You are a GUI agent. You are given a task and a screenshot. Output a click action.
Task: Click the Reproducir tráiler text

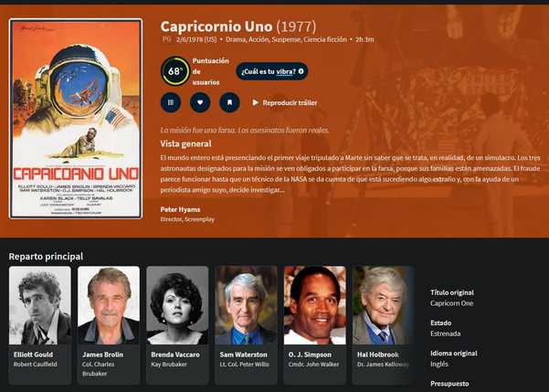[x=290, y=102]
